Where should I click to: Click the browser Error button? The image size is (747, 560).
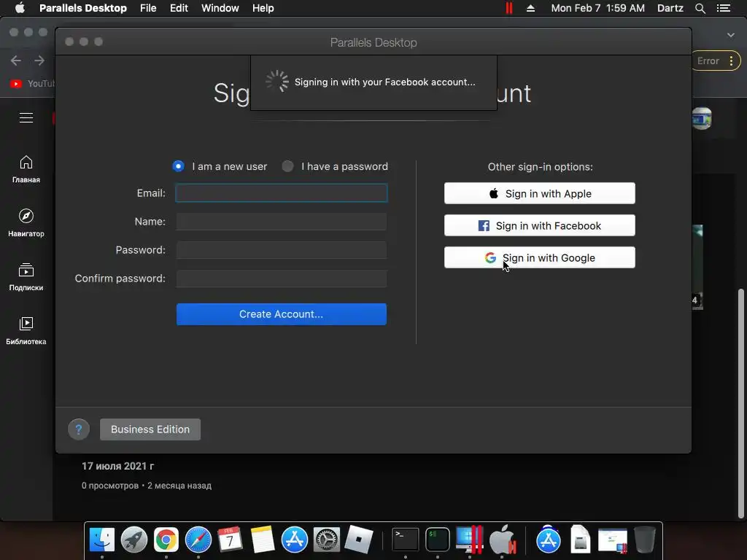pos(708,61)
